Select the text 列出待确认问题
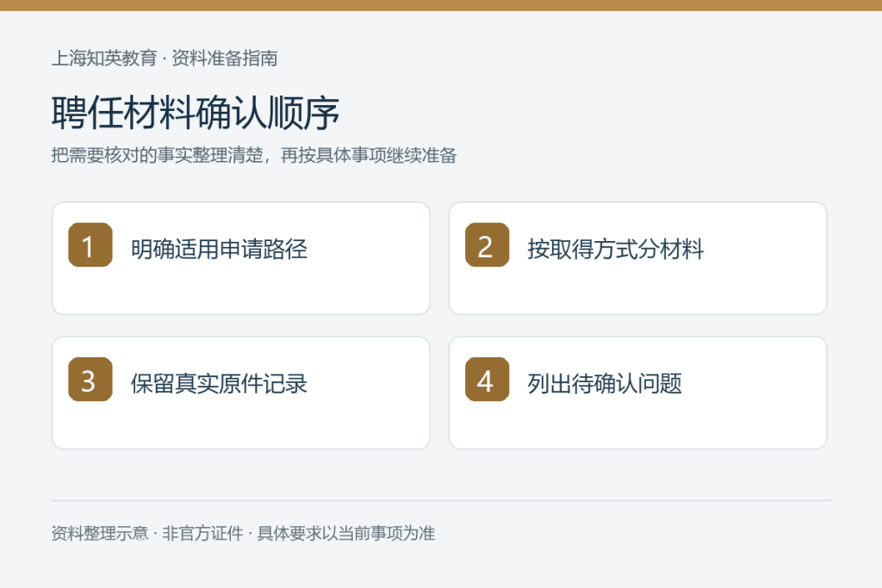 tap(605, 384)
